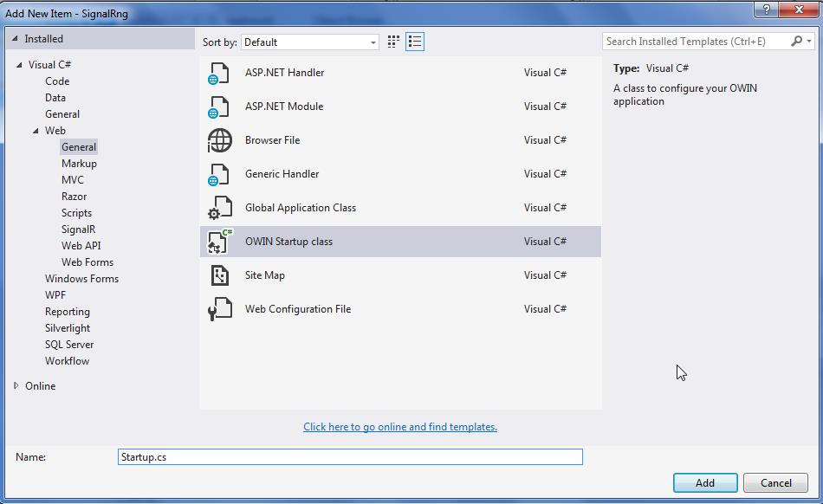Screen dimensions: 823x504
Task: Open the Sort by Default dropdown
Action: (x=309, y=42)
